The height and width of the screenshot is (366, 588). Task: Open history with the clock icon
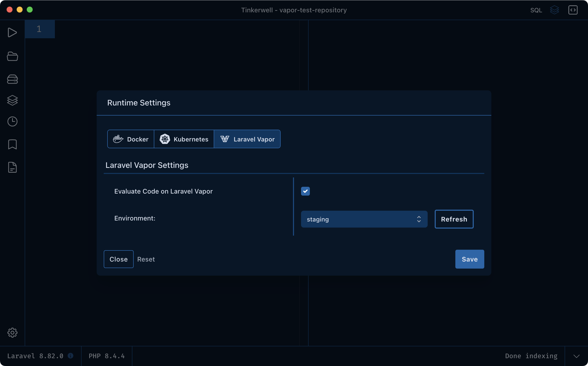(12, 122)
